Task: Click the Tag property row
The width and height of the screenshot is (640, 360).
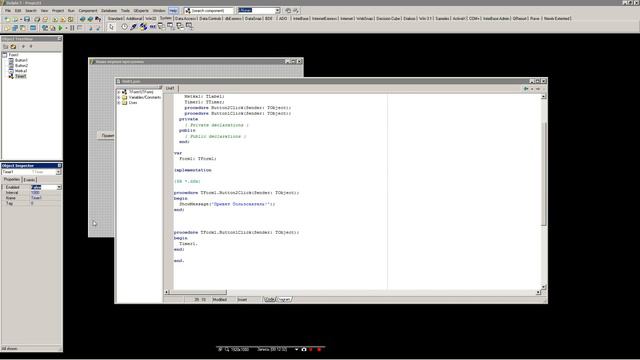Action: point(31,203)
